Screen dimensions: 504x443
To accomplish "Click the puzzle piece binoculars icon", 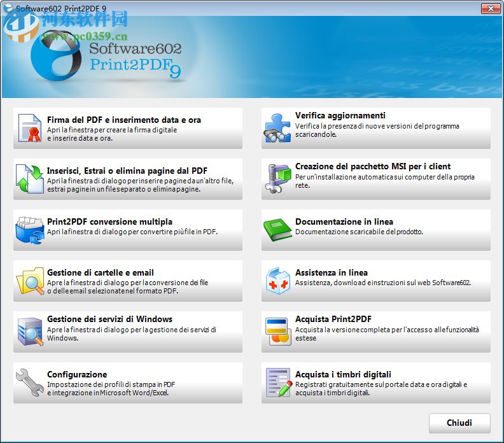I will click(x=277, y=128).
